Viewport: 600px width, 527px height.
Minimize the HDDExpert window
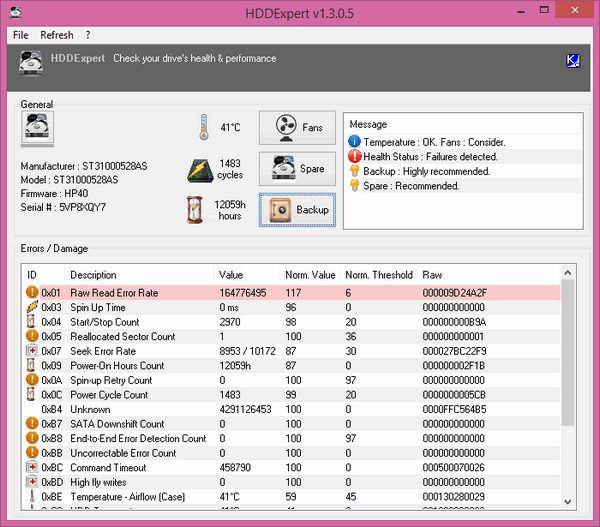(521, 11)
